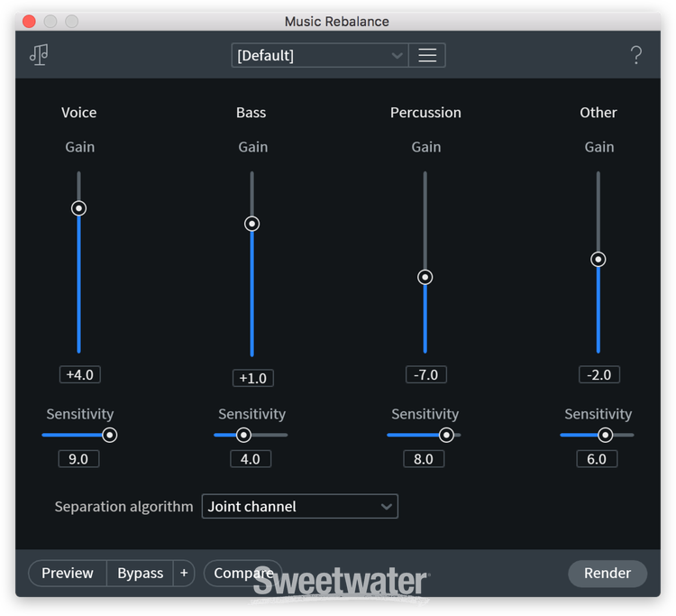Click the Other gain slider handle
676x616 pixels.
pyautogui.click(x=598, y=260)
